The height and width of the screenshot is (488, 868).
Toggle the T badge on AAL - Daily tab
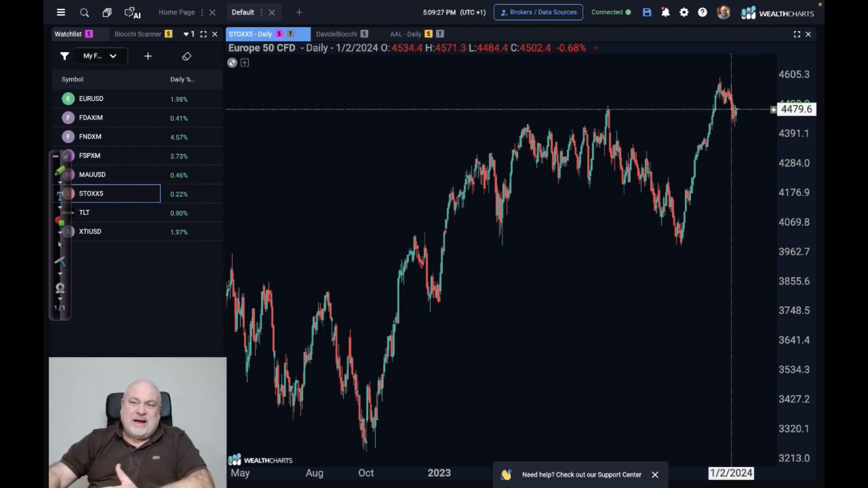pos(440,34)
